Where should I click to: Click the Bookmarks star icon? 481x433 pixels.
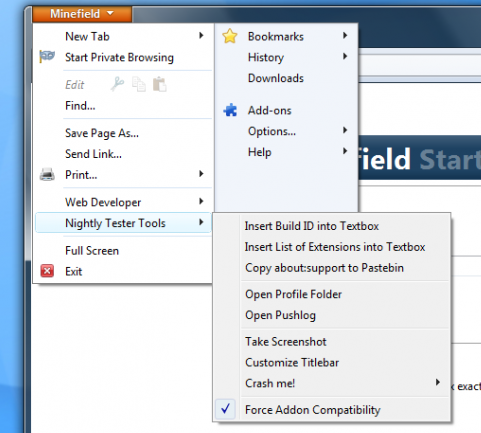(x=230, y=36)
